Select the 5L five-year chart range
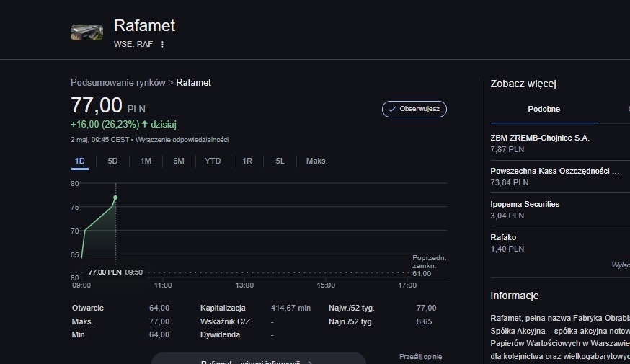 click(x=280, y=161)
